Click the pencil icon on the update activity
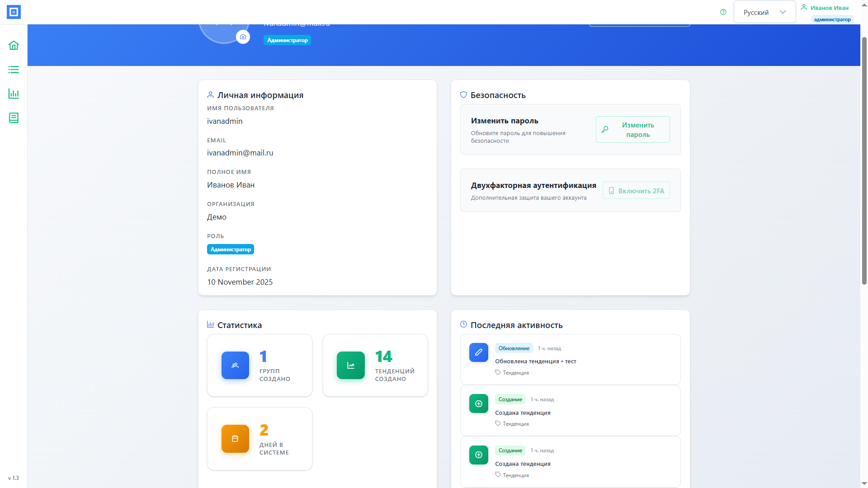 pos(478,352)
